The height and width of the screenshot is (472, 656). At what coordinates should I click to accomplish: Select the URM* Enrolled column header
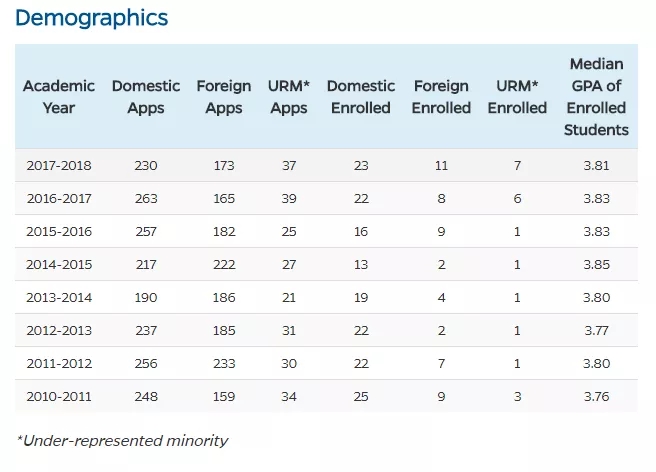tap(517, 97)
